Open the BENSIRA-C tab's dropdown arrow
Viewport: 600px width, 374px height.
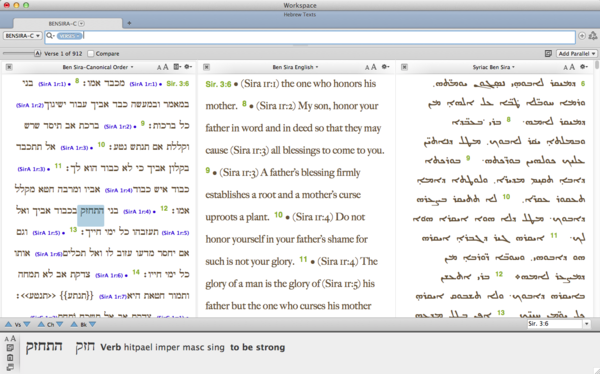[82, 23]
